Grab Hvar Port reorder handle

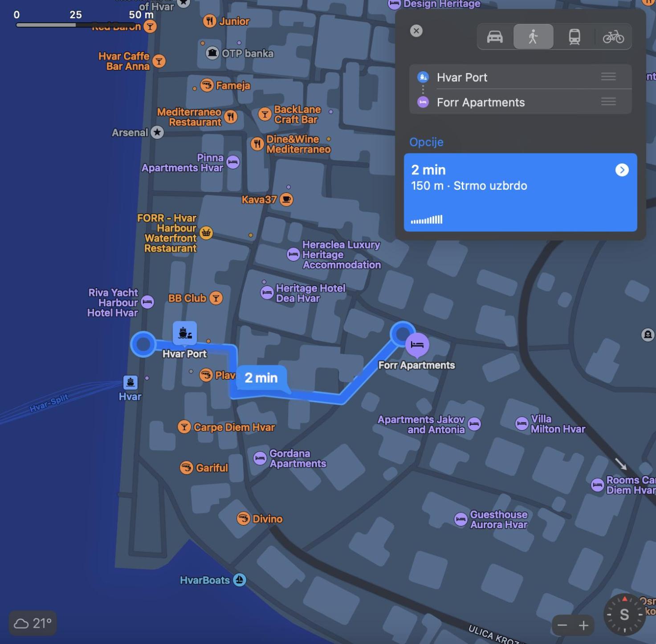[x=608, y=77]
